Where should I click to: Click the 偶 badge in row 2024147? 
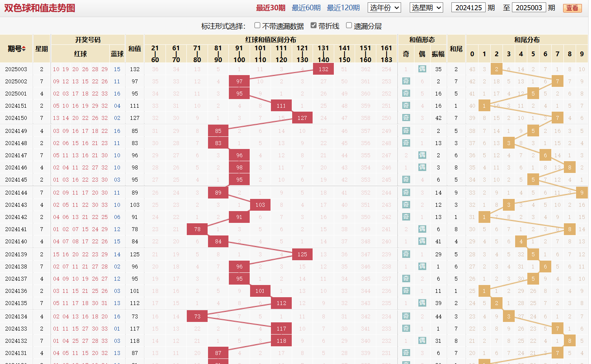coord(422,155)
